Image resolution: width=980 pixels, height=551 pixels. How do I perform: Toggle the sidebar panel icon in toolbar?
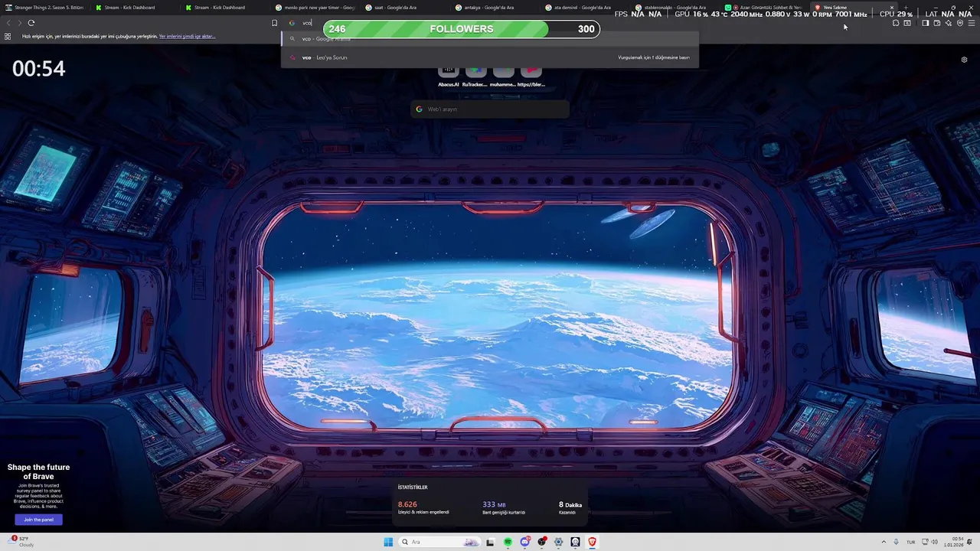[925, 23]
